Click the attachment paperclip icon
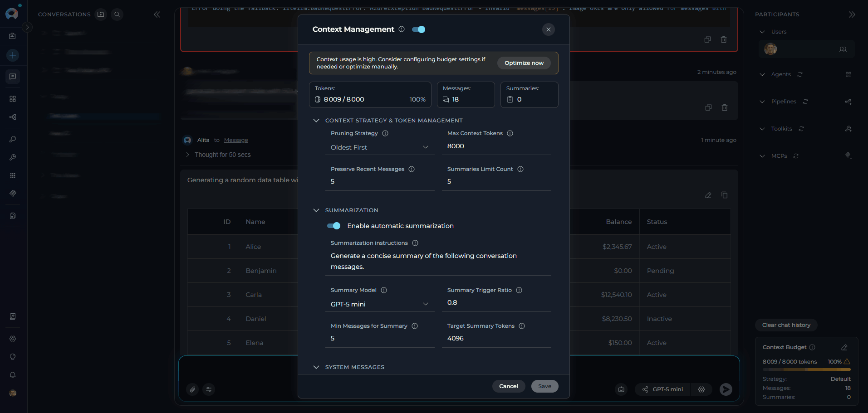868x413 pixels. tap(193, 389)
